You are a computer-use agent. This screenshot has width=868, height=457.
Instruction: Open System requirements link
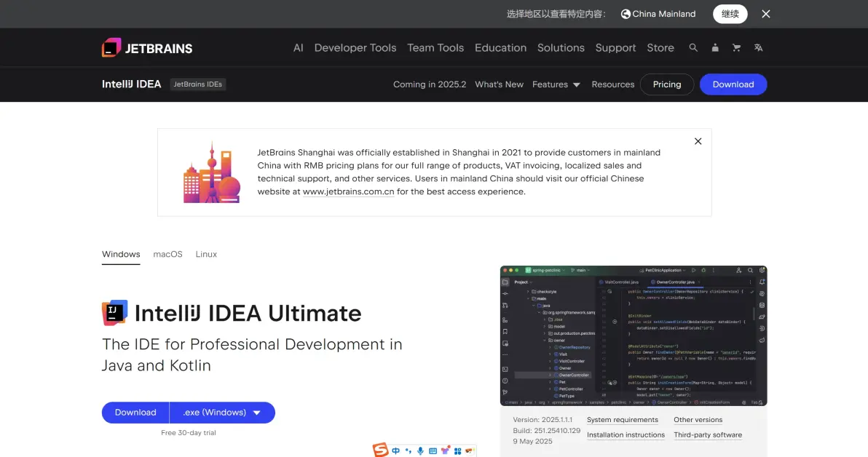tap(622, 419)
